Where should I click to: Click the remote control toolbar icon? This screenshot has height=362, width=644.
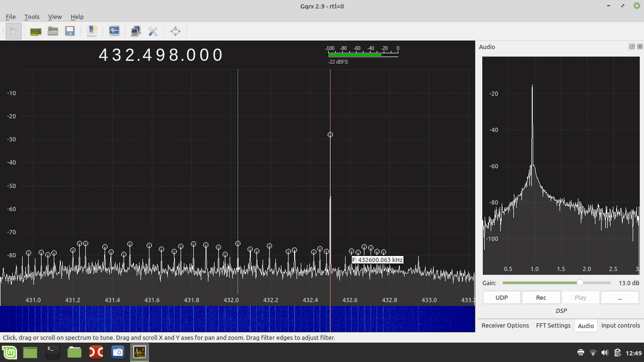(135, 31)
